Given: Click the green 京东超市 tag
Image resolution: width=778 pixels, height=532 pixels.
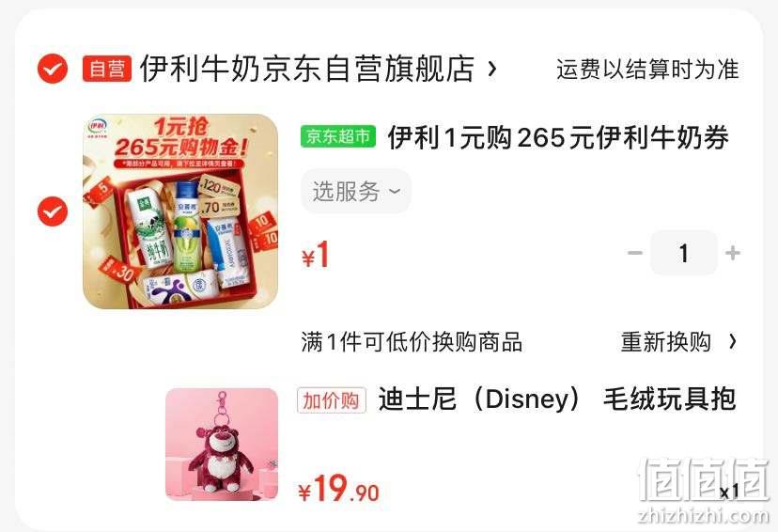Looking at the screenshot, I should tap(338, 136).
